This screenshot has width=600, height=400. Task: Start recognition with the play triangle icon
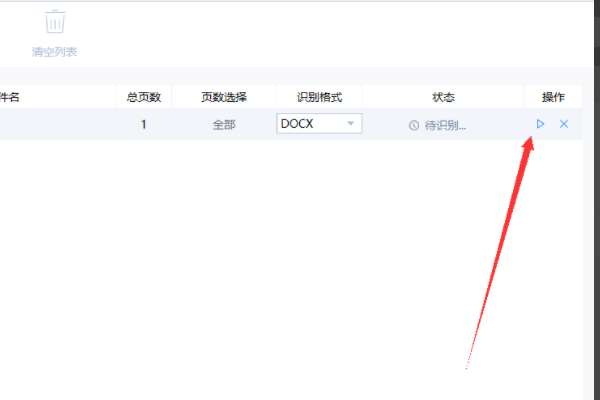click(540, 124)
